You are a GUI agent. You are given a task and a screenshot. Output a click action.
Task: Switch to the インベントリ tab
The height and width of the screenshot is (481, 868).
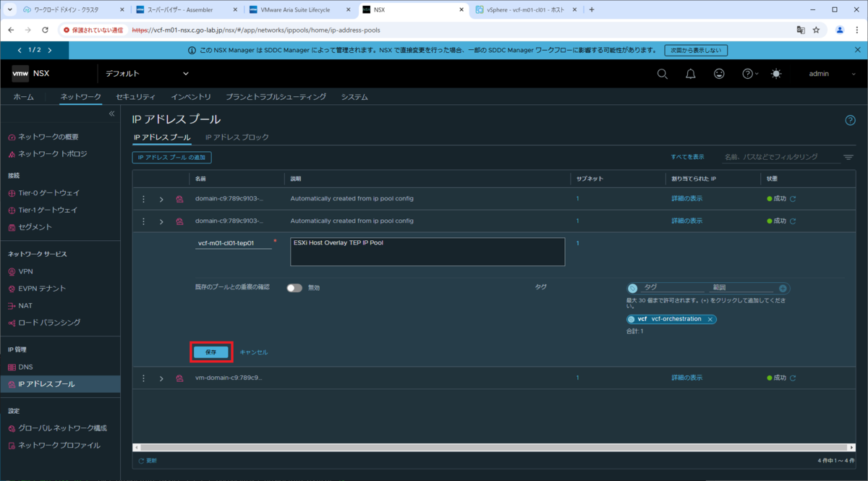tap(191, 97)
